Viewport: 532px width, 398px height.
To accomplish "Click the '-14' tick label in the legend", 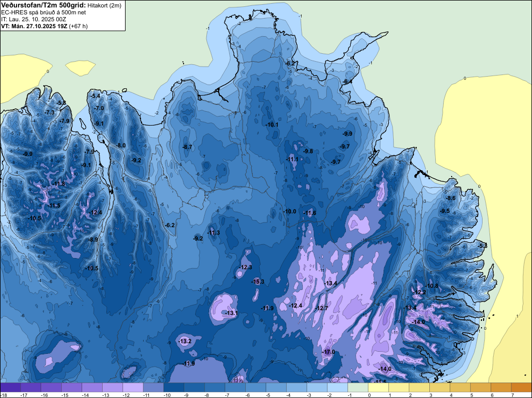I will coord(85,395).
